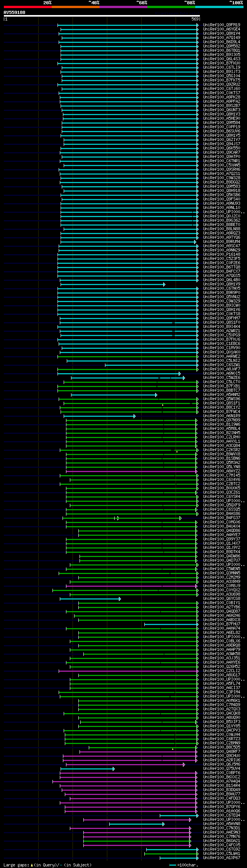Viewport: 247px width, 868px height.
Task: Select hit label UniRef100_Q8S1F0
Action: tap(222, 323)
